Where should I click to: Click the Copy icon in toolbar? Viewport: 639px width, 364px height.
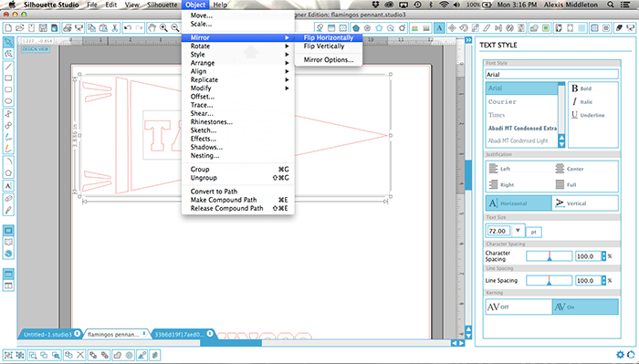pos(91,28)
